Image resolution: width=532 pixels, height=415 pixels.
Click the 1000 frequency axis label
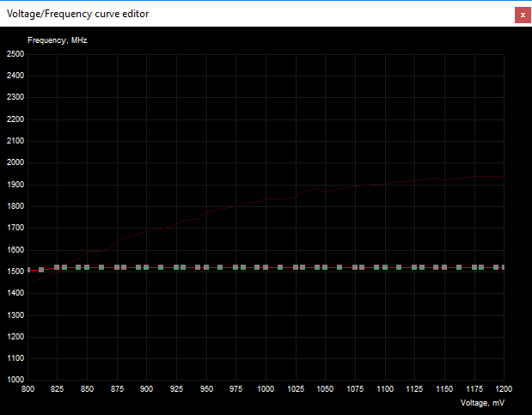pyautogui.click(x=15, y=380)
